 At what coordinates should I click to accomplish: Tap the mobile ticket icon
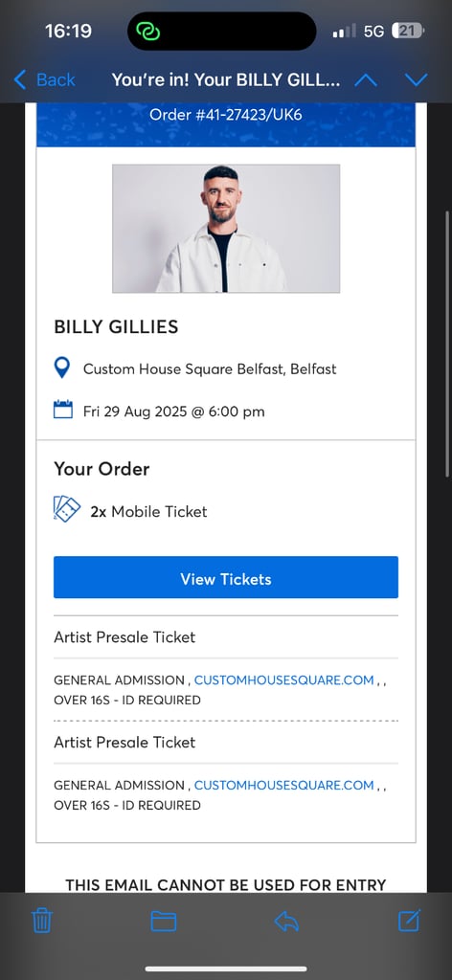(66, 509)
